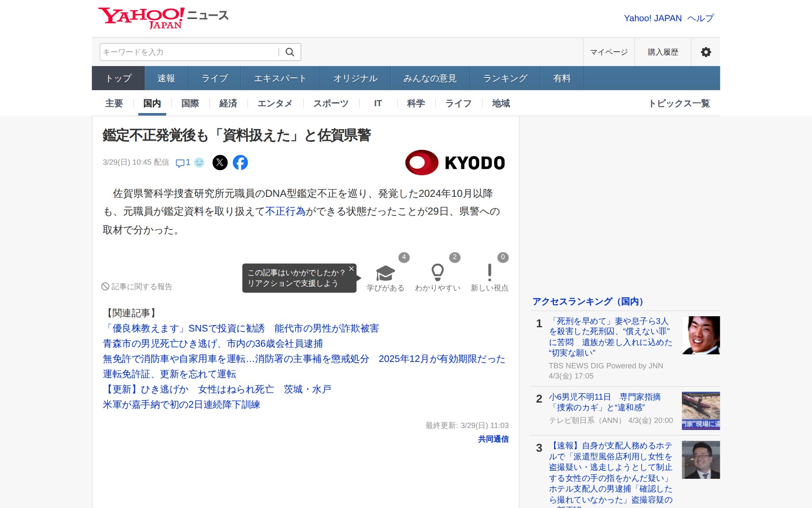Switch to the スポーツ category tab

pos(331,103)
